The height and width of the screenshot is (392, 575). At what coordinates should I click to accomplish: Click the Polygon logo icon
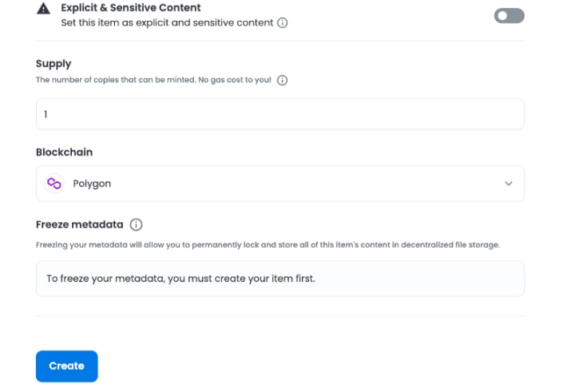[54, 184]
